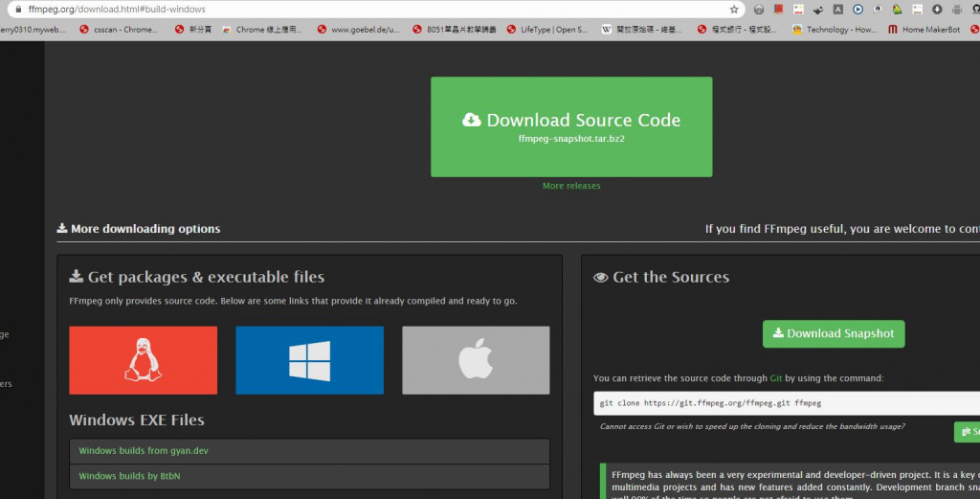Viewport: 980px width, 499px height.
Task: Open the csscan - Chrome bookmark
Action: tap(119, 30)
